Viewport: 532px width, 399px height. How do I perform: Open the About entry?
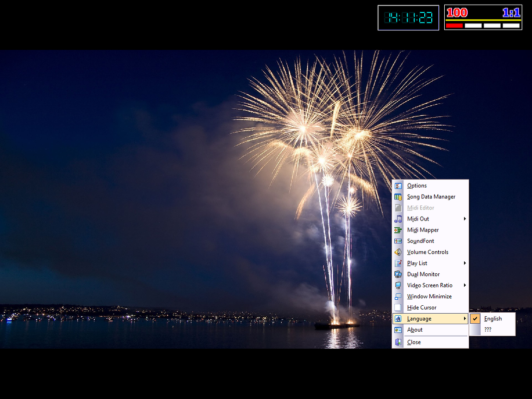[x=430, y=330]
